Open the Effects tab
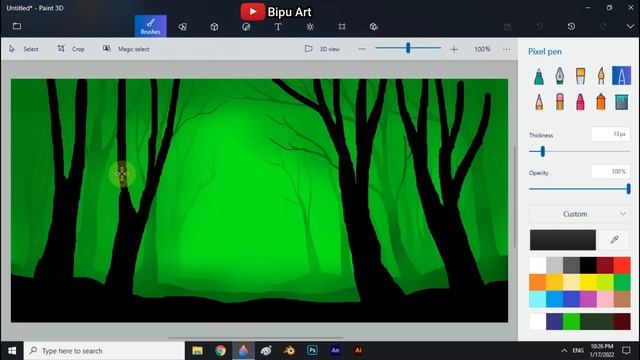 (310, 27)
